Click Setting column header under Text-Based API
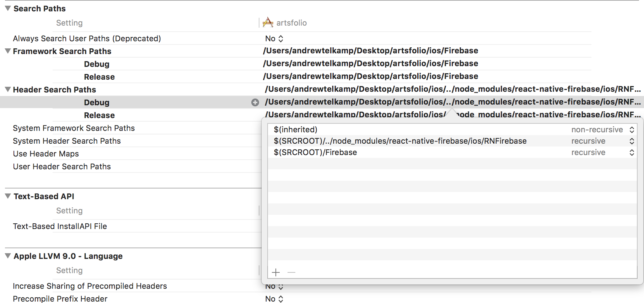644x303 pixels. [69, 211]
